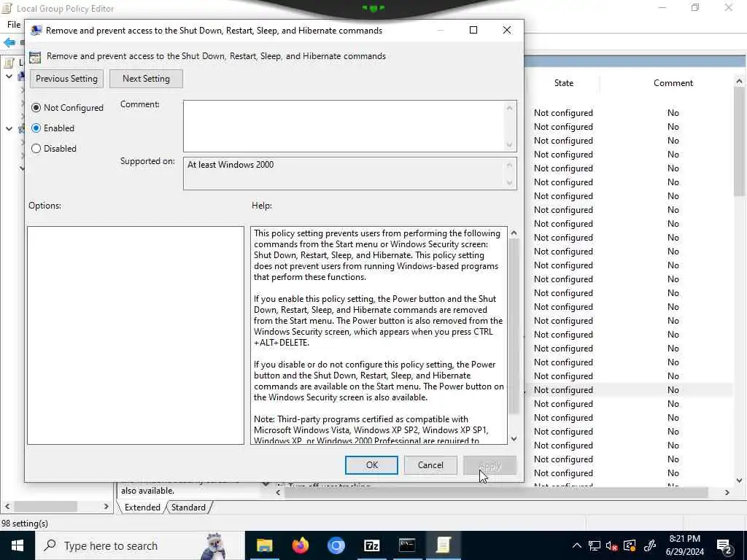The image size is (747, 560).
Task: Click the settings list scroll-up arrow
Action: coord(739,82)
